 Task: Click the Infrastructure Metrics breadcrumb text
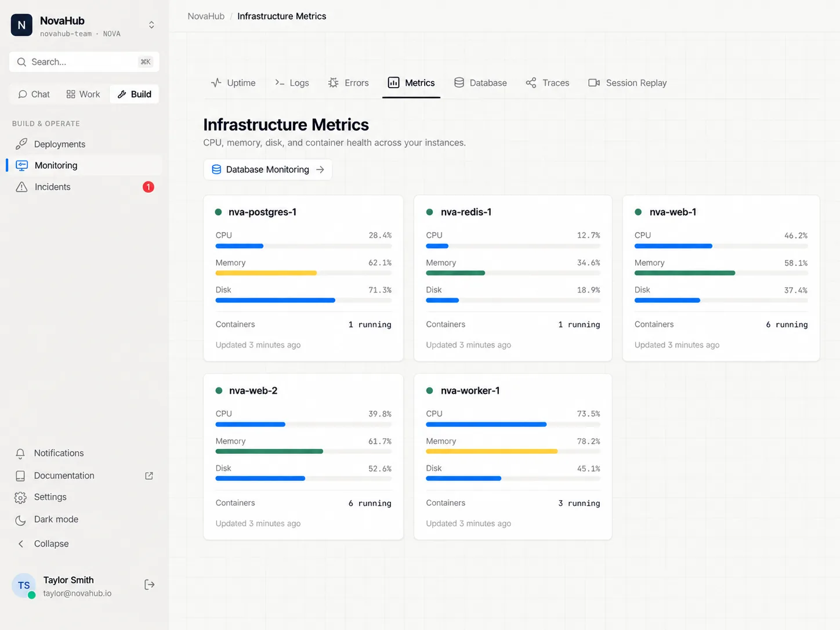click(282, 16)
